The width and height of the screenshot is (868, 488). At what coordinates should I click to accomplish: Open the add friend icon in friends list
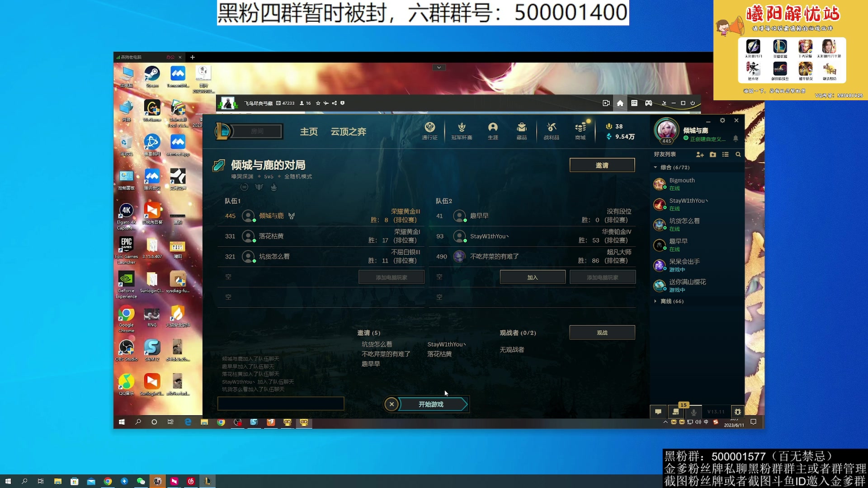tap(700, 154)
